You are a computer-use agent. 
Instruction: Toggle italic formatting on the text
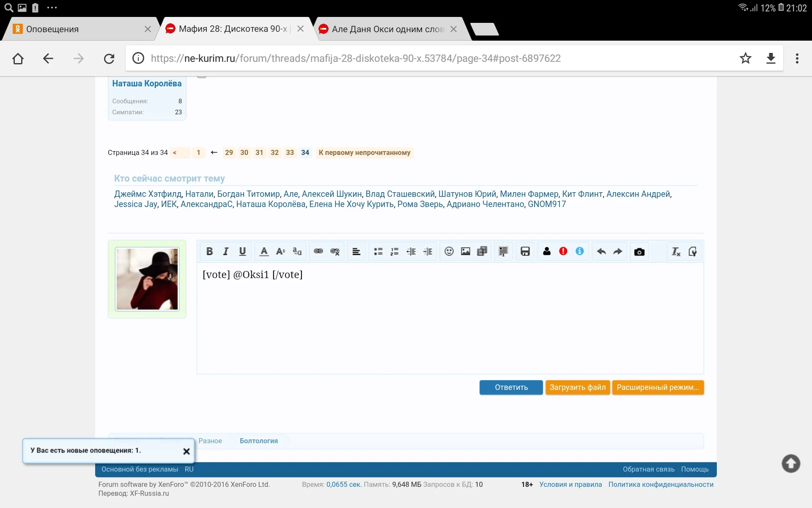[x=225, y=251]
